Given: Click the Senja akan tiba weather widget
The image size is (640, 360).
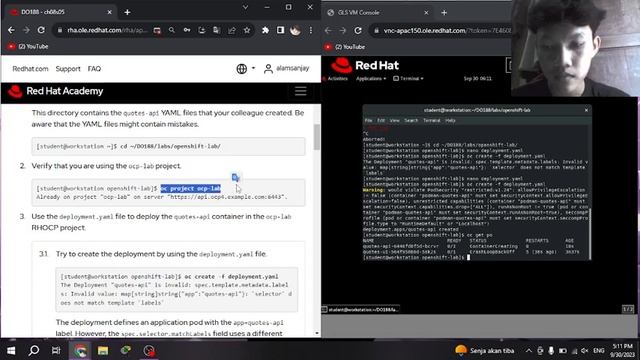Looking at the screenshot, I should [484, 351].
